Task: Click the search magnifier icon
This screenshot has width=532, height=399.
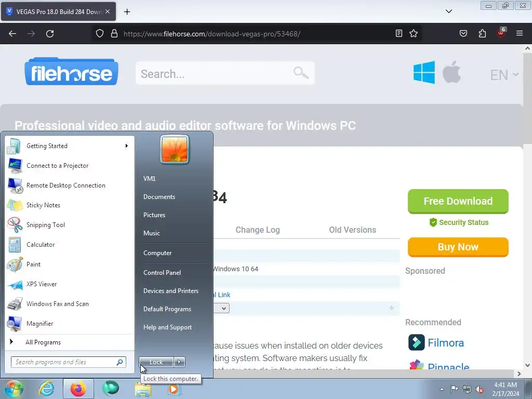Action: click(x=301, y=72)
